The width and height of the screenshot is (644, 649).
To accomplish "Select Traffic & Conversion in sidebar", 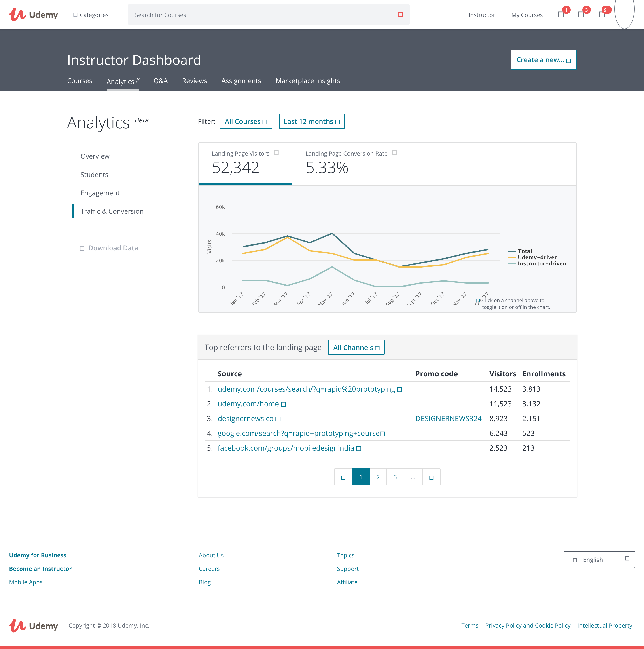I will click(112, 211).
